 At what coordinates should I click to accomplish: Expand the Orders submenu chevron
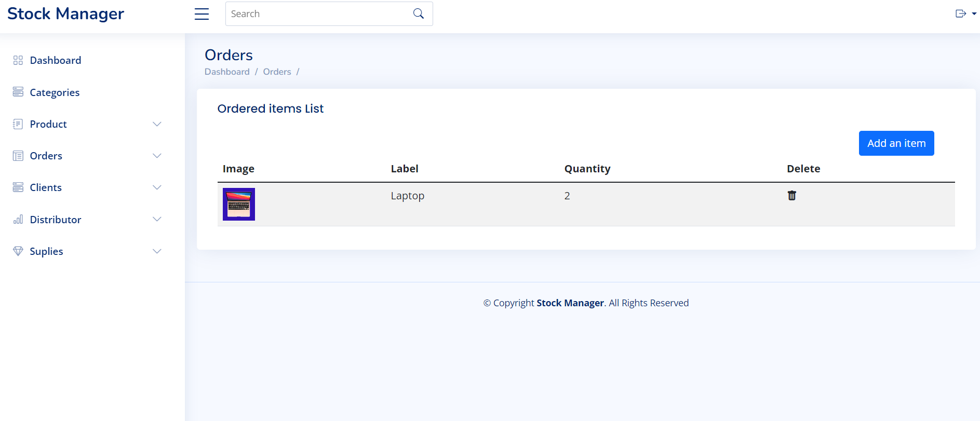tap(157, 156)
